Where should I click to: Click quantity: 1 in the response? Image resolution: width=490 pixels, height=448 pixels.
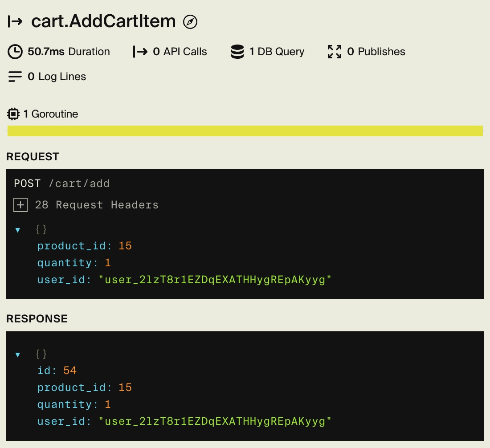[74, 404]
